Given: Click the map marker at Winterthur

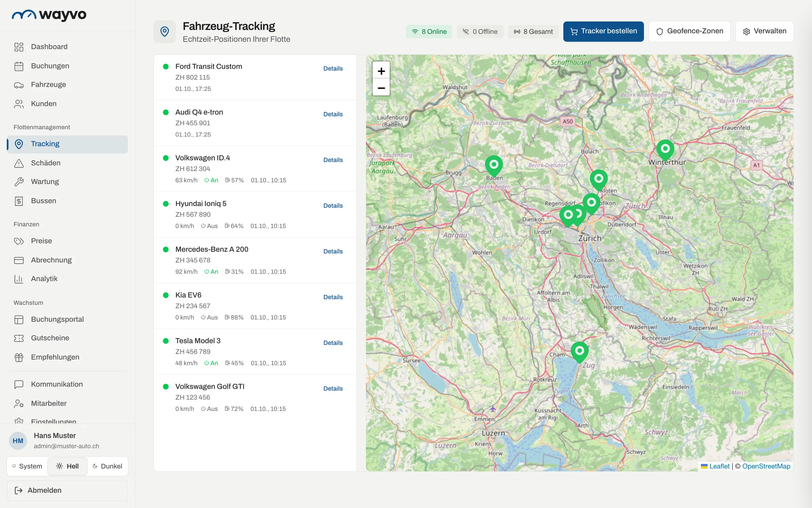Looking at the screenshot, I should point(665,150).
